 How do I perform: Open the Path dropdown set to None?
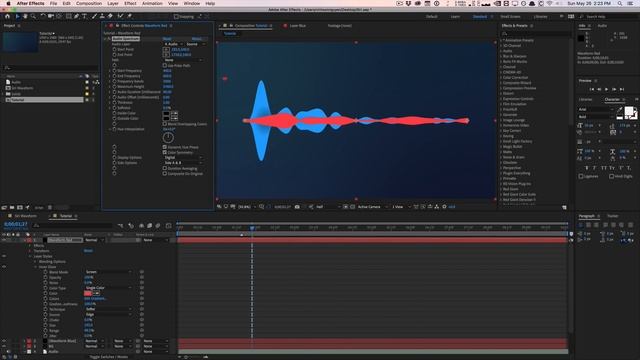pyautogui.click(x=183, y=60)
